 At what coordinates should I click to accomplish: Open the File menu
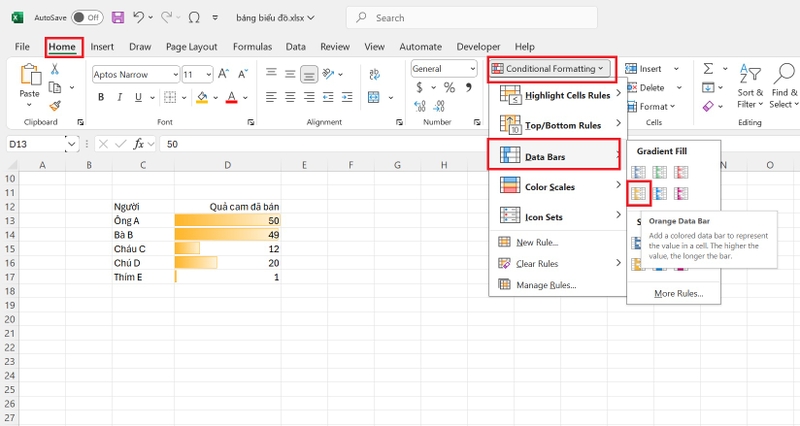click(x=22, y=46)
